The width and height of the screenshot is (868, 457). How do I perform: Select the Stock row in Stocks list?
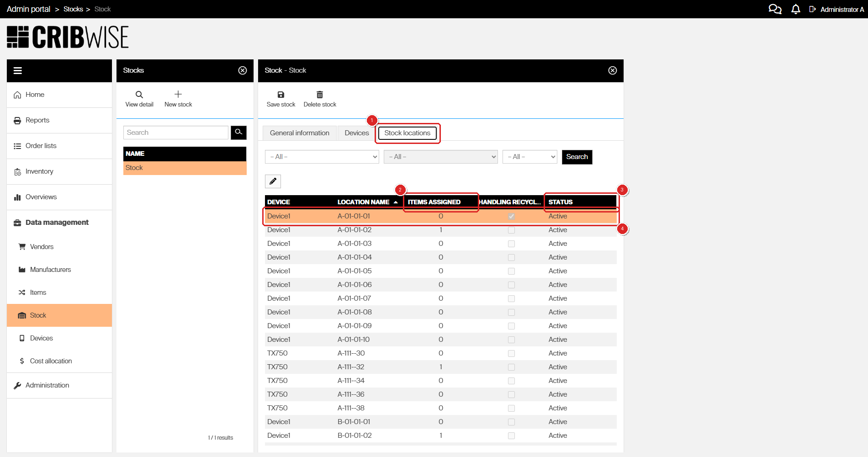tap(185, 168)
